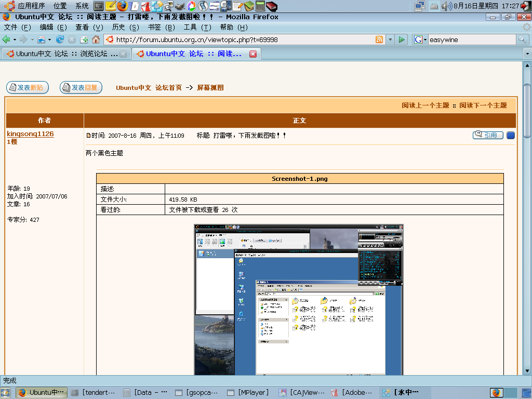Click the search magnifier button

(x=522, y=39)
